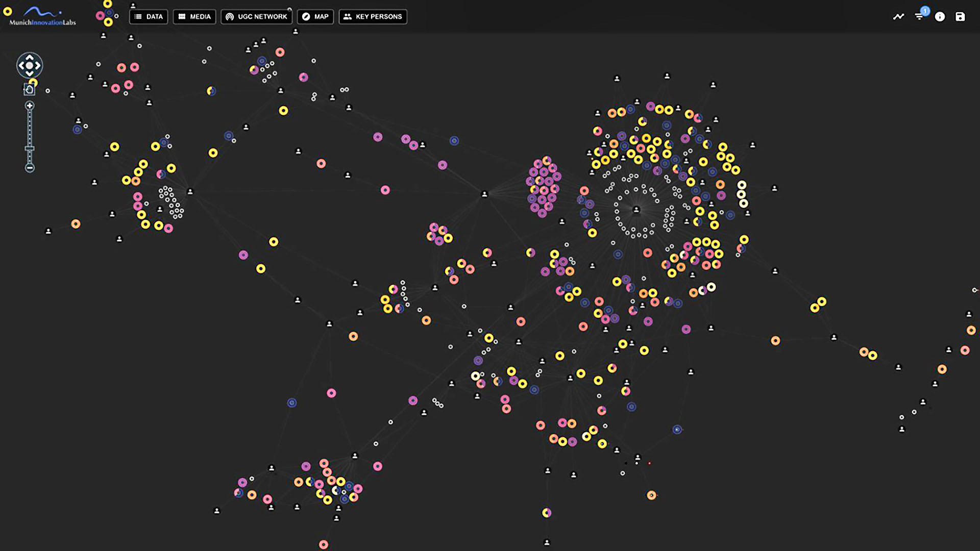Open the DATA view
This screenshot has height=551, width=980.
(149, 17)
